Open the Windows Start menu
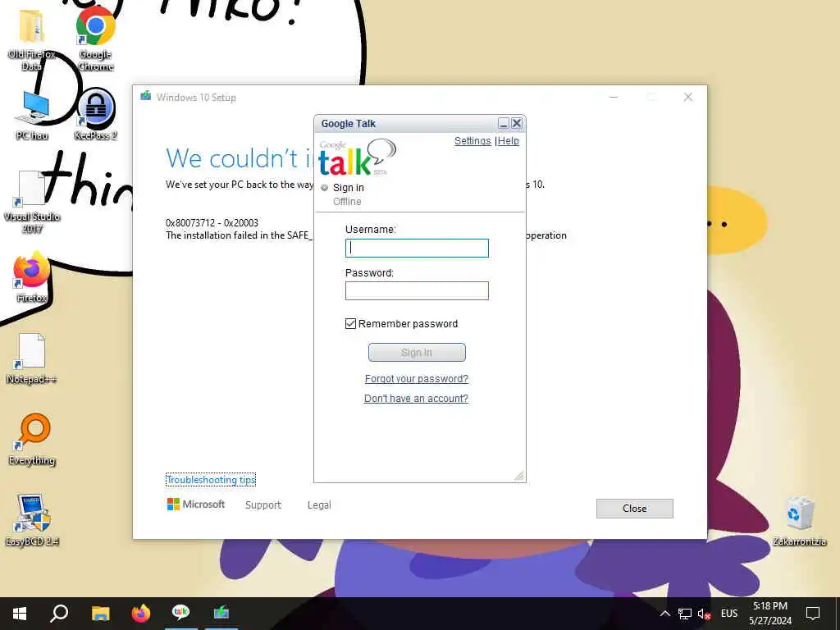 point(20,614)
